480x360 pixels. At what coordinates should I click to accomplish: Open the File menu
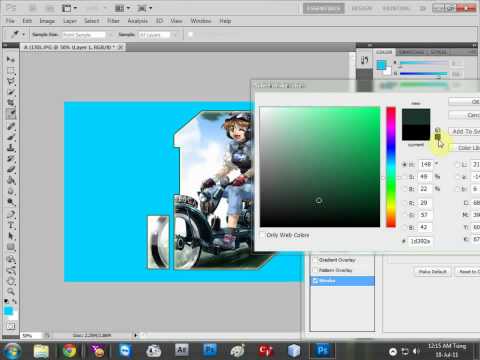(10, 21)
